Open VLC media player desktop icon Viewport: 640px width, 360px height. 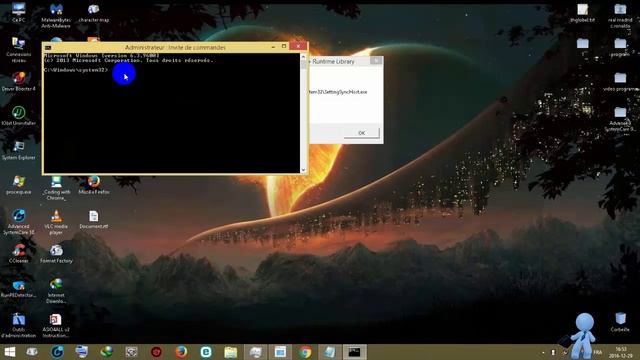[56, 222]
